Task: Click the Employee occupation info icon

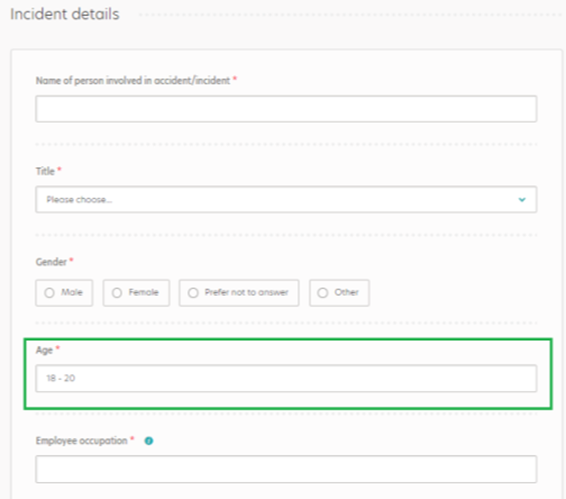Action: [x=149, y=441]
